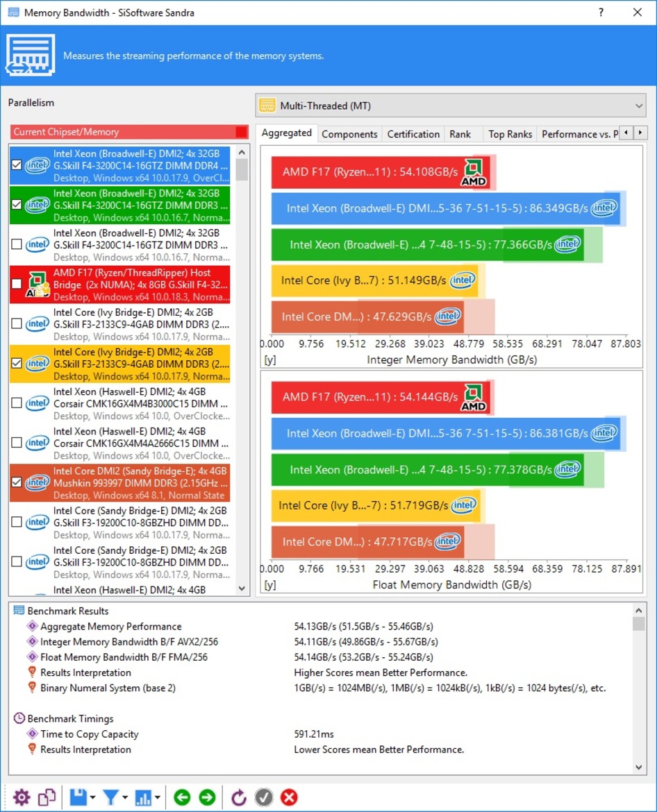This screenshot has height=812, width=657.
Task: Click the AMD logo in the Ryzen/ThreadRipper list row
Action: [38, 285]
